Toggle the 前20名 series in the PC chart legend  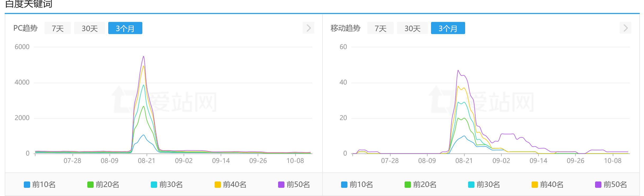103,184
